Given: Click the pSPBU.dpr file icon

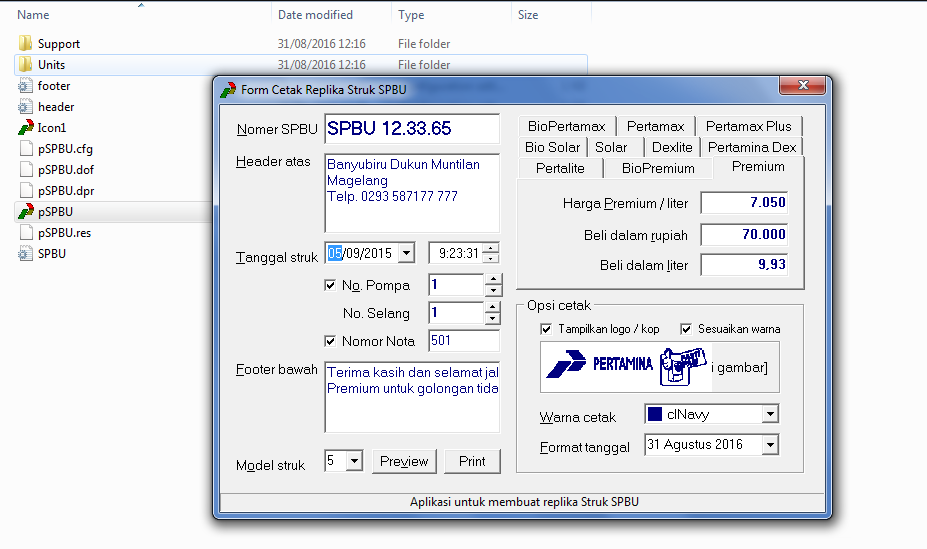Looking at the screenshot, I should 25,191.
